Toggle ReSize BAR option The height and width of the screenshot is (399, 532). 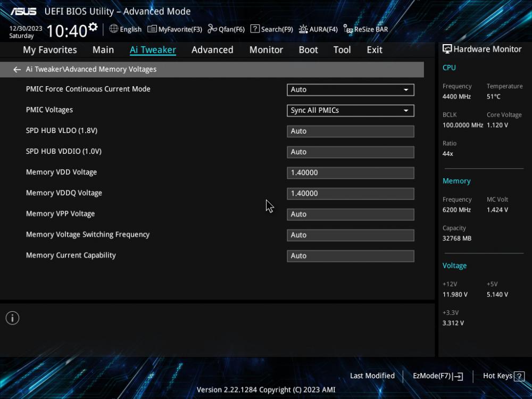click(x=365, y=29)
